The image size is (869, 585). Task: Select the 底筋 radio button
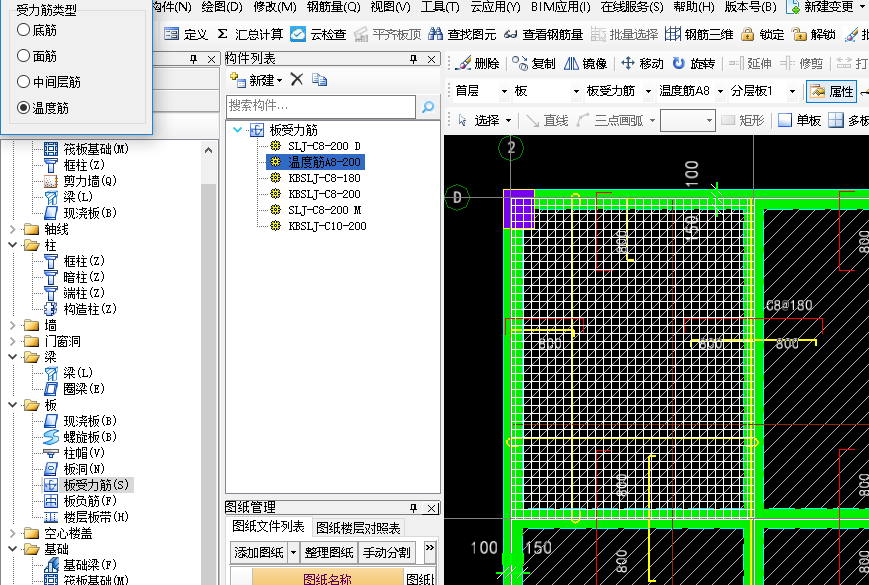23,30
